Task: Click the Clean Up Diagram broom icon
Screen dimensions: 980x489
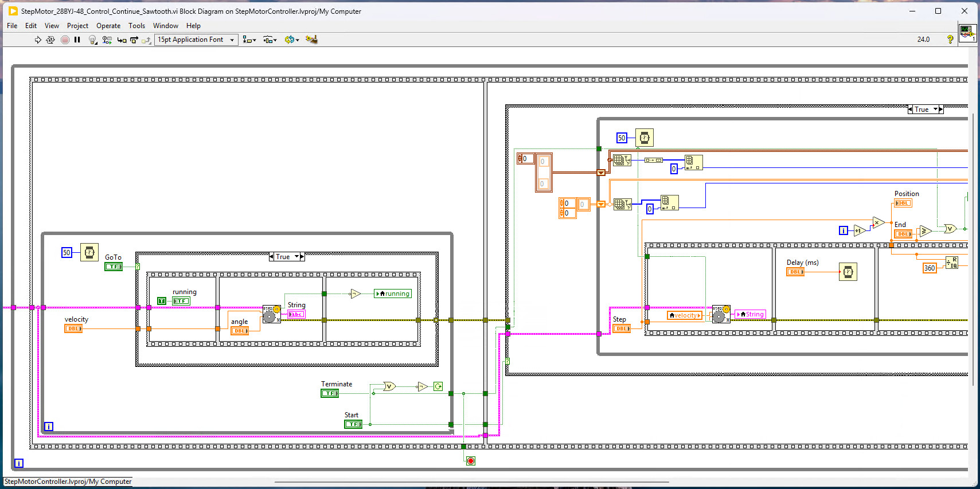Action: 311,39
